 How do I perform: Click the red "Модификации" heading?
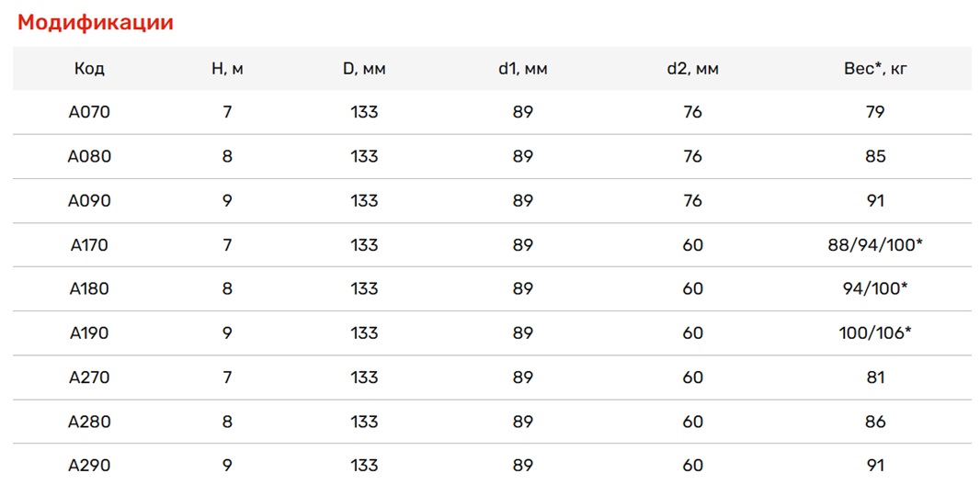96,23
